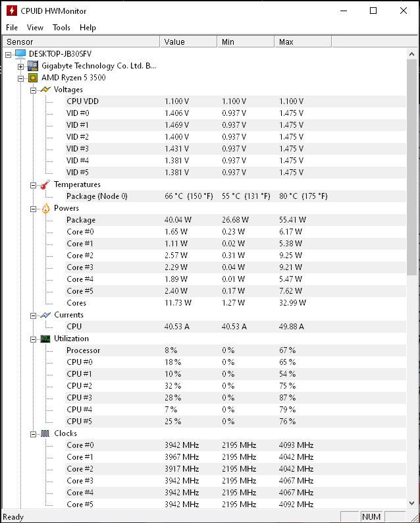The height and width of the screenshot is (523, 420).
Task: Select the Package (Node 0) temperature row
Action: 97,196
